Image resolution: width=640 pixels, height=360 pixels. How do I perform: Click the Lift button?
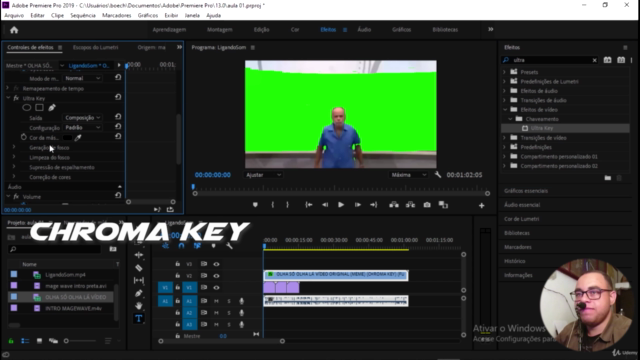point(394,205)
